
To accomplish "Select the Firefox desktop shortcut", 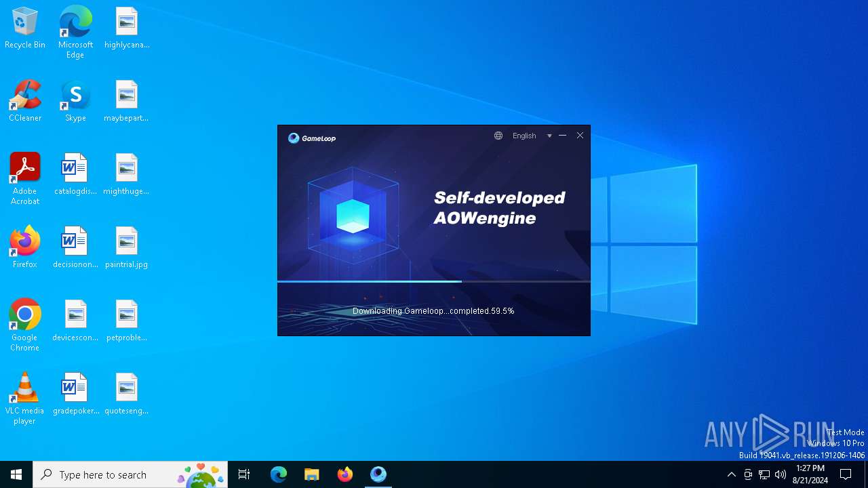I will (25, 248).
